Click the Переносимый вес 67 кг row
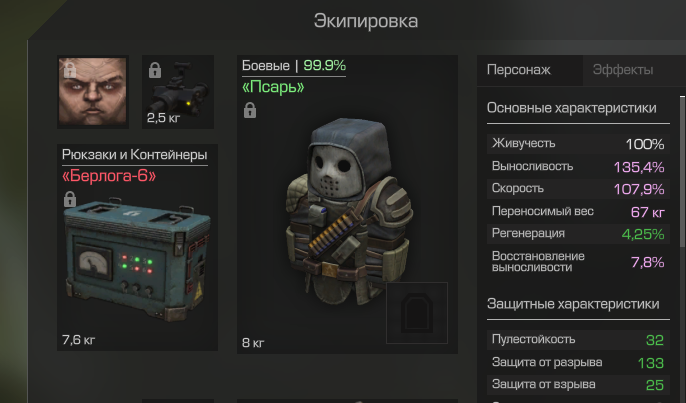Screen dimensions: 686x403 [578, 212]
